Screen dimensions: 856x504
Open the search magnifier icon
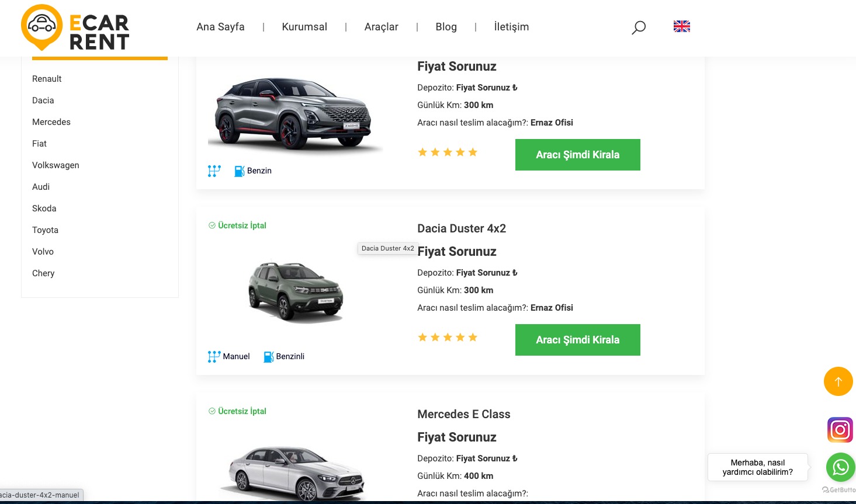pyautogui.click(x=639, y=27)
